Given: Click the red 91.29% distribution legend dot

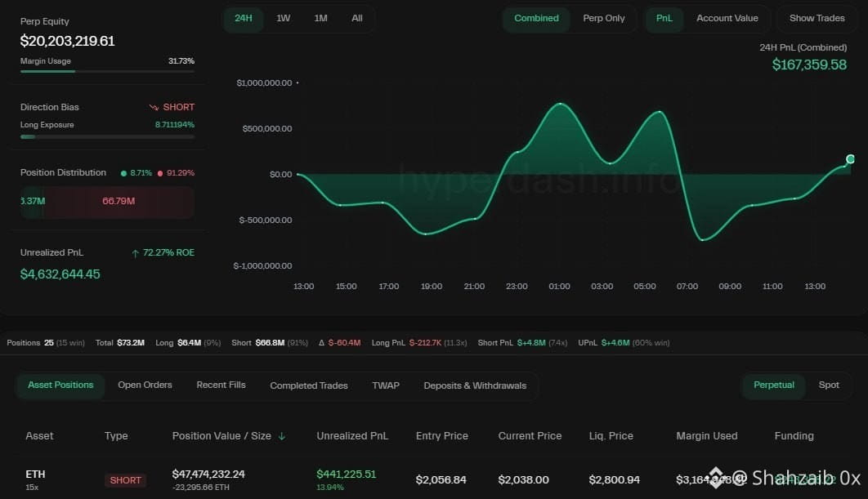Looking at the screenshot, I should [x=160, y=173].
